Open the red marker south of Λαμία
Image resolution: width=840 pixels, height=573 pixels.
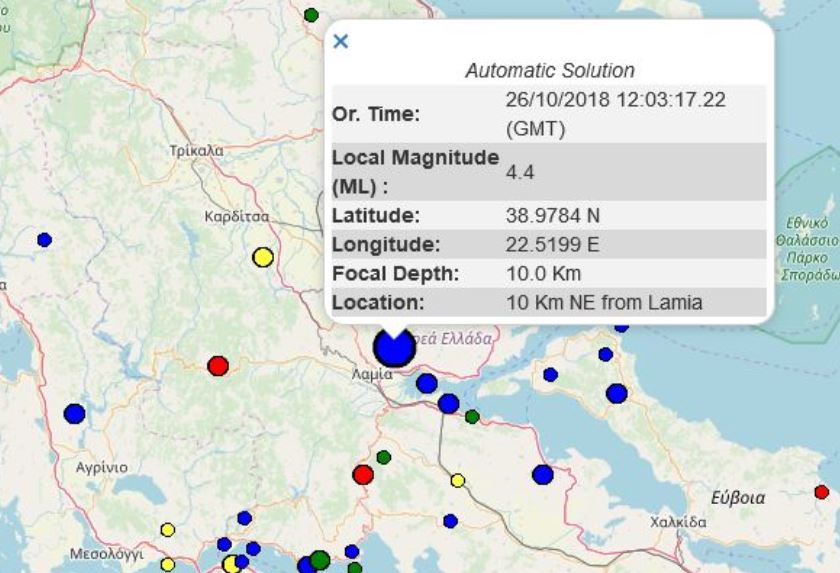[x=363, y=474]
